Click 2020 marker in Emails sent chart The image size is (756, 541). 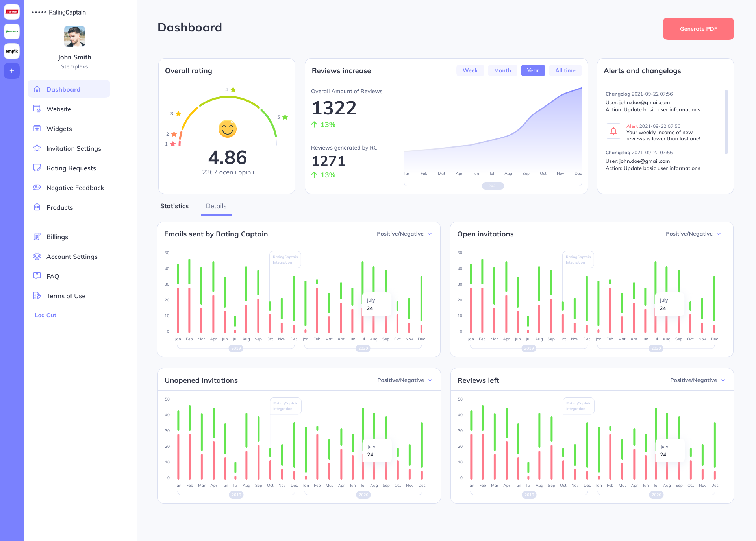[363, 348]
